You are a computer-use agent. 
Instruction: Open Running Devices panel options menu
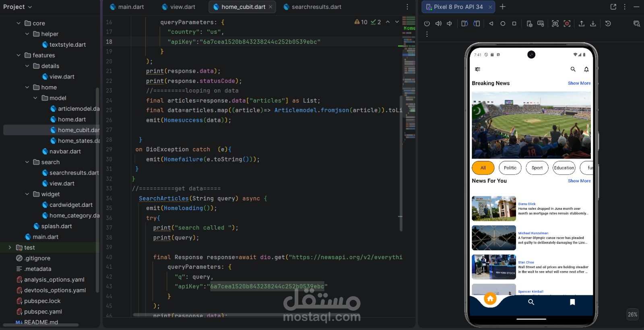coord(625,6)
